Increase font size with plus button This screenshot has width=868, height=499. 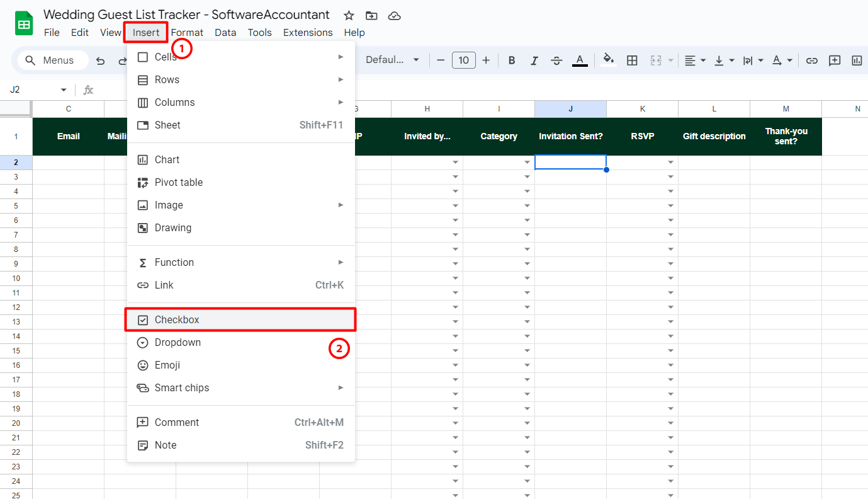point(486,60)
